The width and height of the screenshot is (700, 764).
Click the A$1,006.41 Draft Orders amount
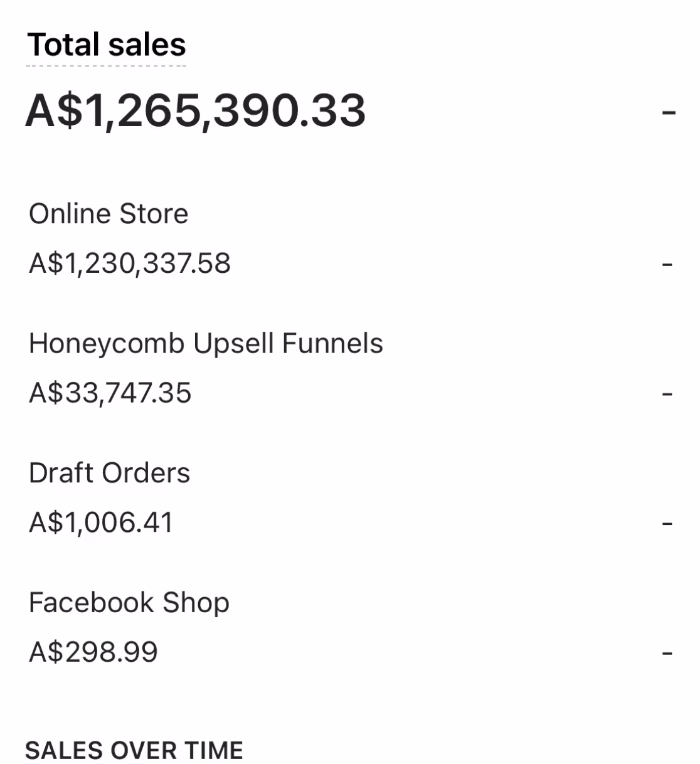[x=101, y=523]
